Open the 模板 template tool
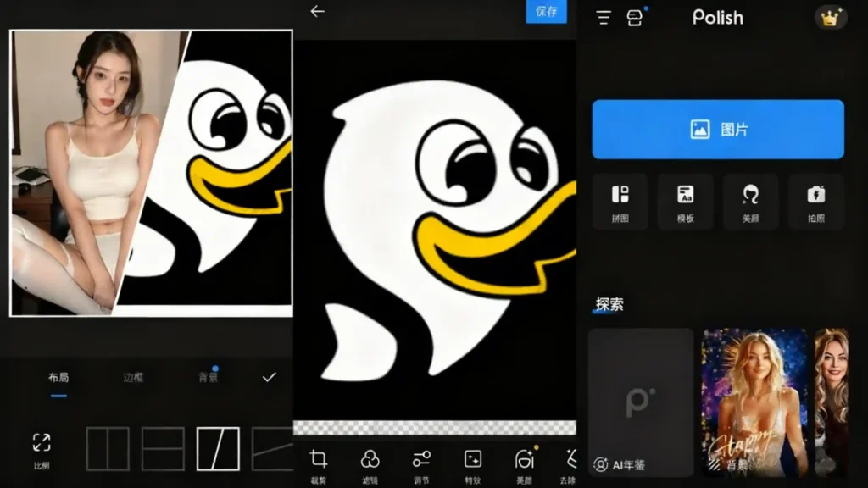 pyautogui.click(x=685, y=202)
